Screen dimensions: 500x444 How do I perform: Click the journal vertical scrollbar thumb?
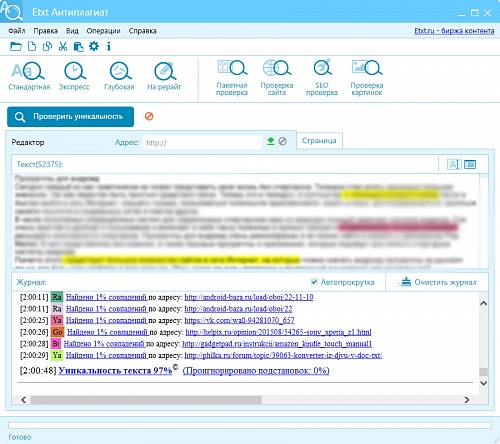point(483,372)
